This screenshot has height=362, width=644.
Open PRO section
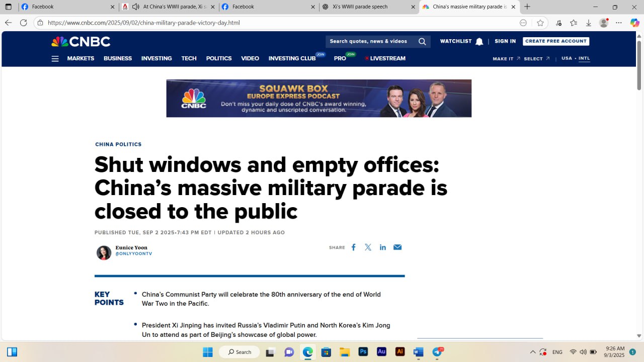[x=340, y=58]
